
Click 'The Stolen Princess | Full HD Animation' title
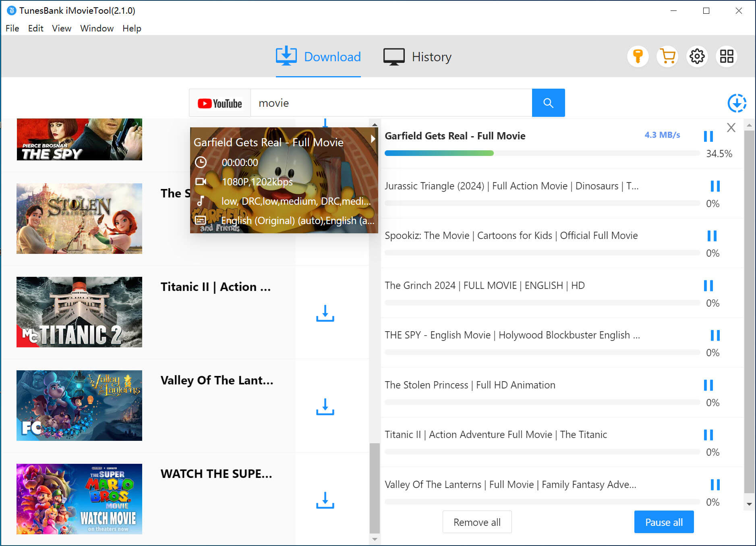pos(470,385)
